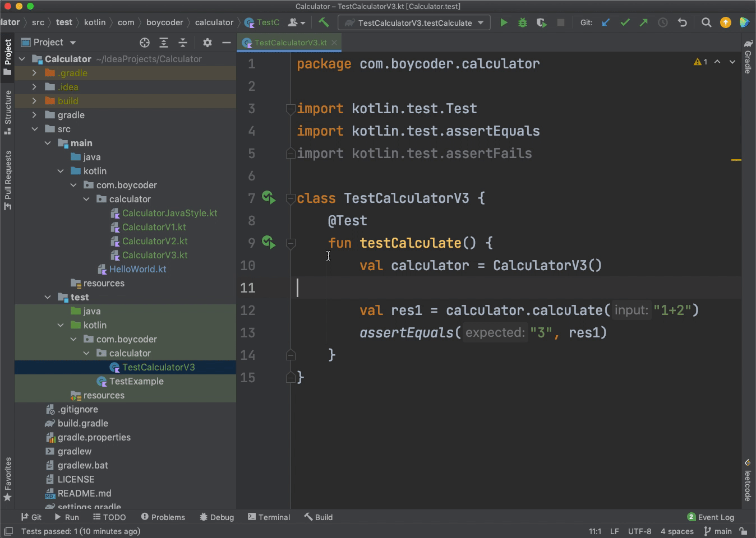The width and height of the screenshot is (756, 538).
Task: Open the Problems tab
Action: [x=163, y=517]
